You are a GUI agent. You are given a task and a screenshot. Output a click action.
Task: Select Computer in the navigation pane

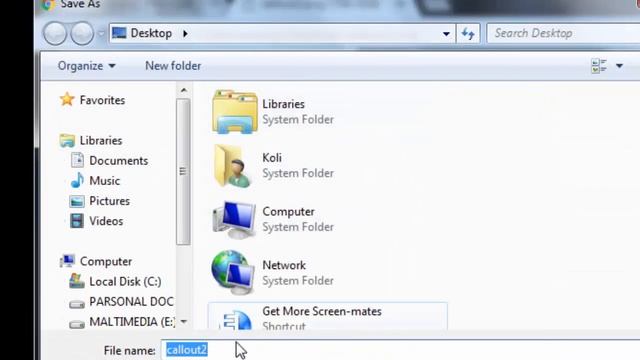[x=106, y=262]
